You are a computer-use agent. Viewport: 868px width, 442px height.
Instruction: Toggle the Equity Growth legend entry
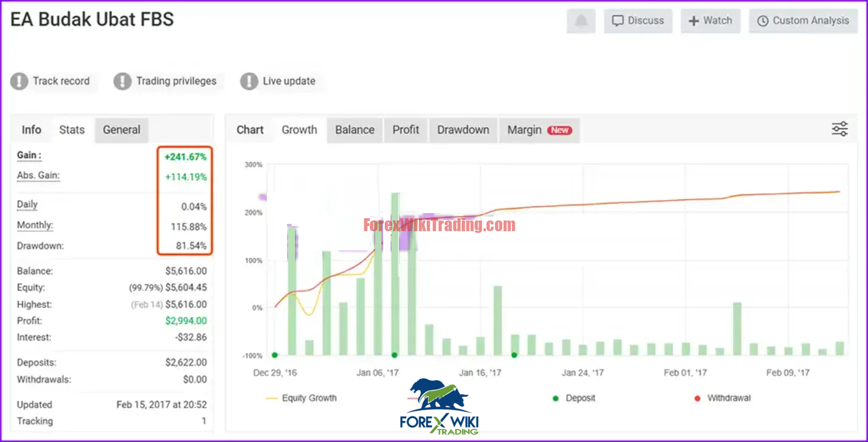(x=301, y=398)
